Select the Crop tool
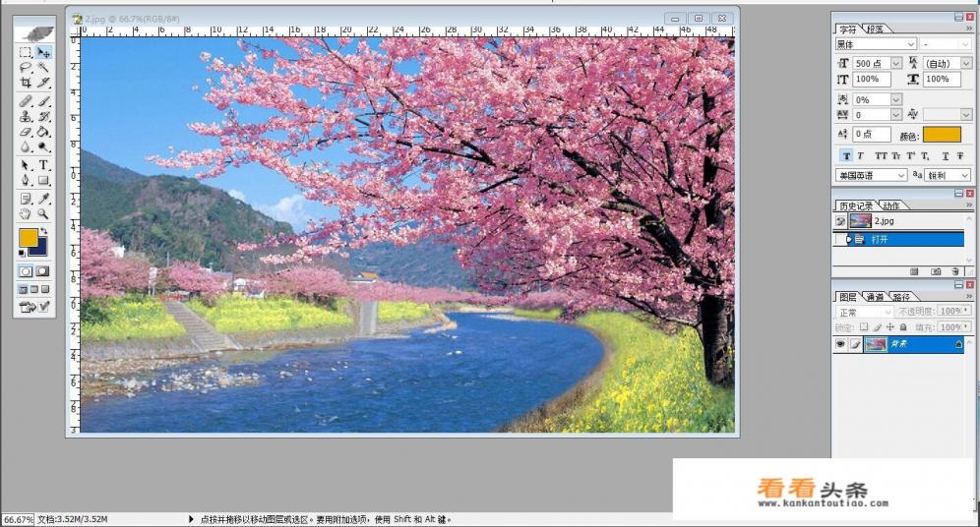The height and width of the screenshot is (527, 980). point(27,84)
